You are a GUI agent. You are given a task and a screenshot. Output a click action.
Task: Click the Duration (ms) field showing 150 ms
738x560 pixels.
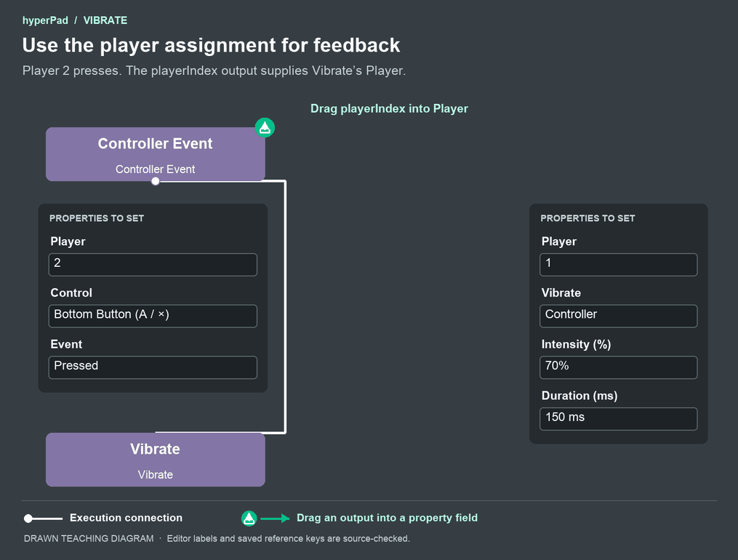click(619, 418)
